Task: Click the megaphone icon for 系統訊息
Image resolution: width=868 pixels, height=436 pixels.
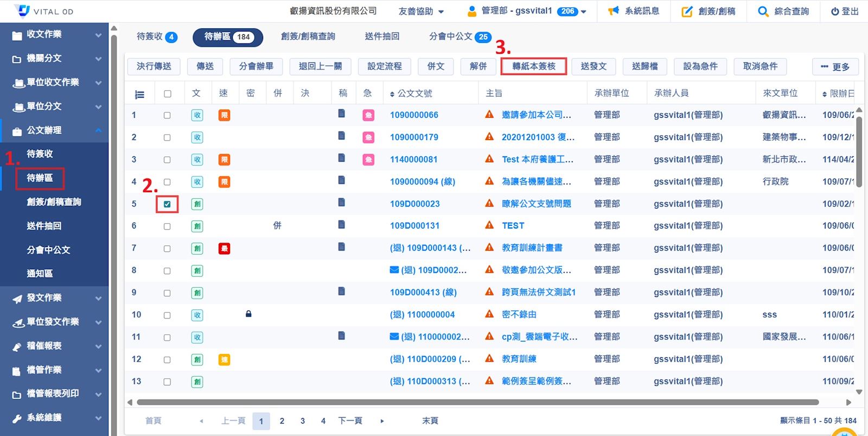Action: 614,11
